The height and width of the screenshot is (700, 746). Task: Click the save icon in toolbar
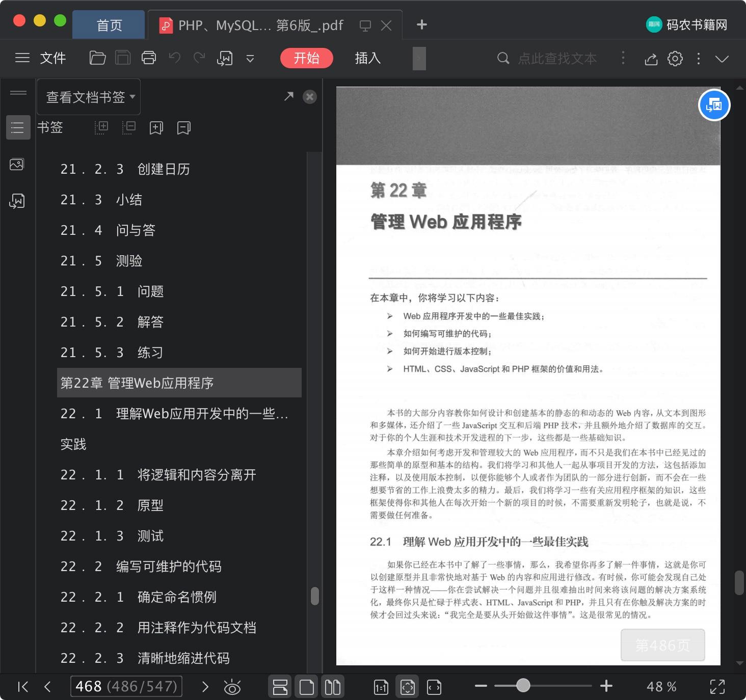pos(123,58)
